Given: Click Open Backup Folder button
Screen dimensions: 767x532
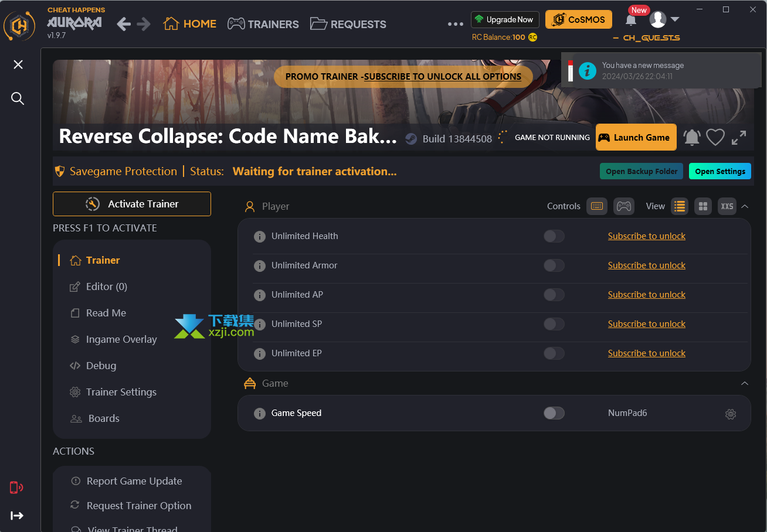Looking at the screenshot, I should point(642,171).
